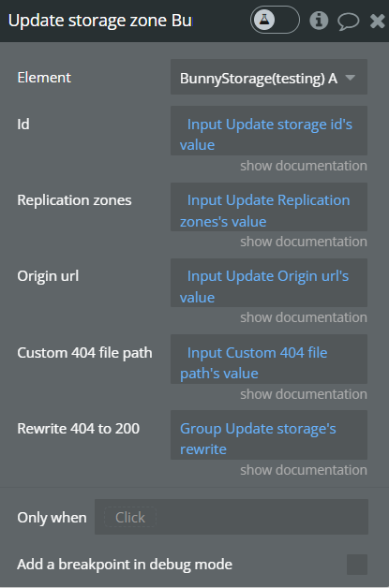Viewport: 389px width, 588px height.
Task: Toggle the experimental flask switch
Action: (x=275, y=20)
